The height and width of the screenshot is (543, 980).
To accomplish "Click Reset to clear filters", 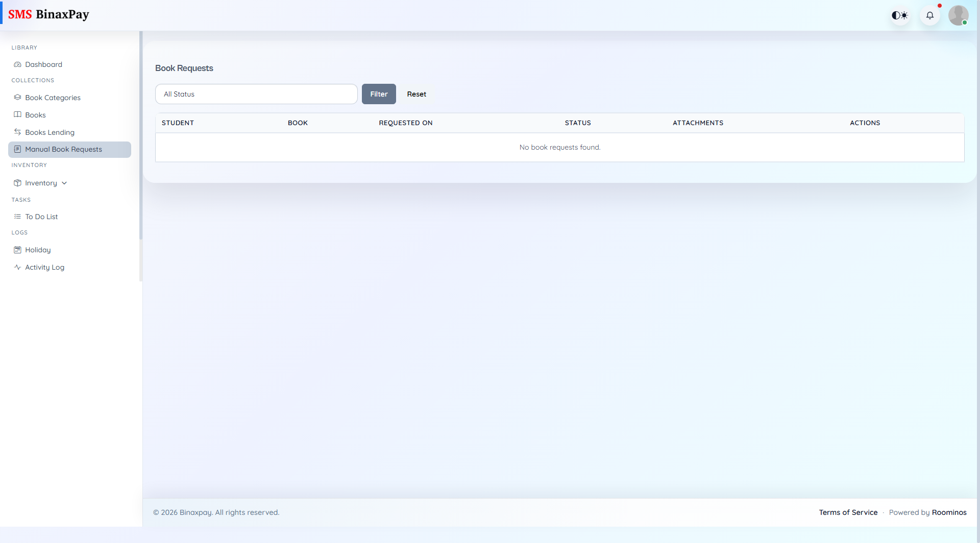I will [x=416, y=94].
